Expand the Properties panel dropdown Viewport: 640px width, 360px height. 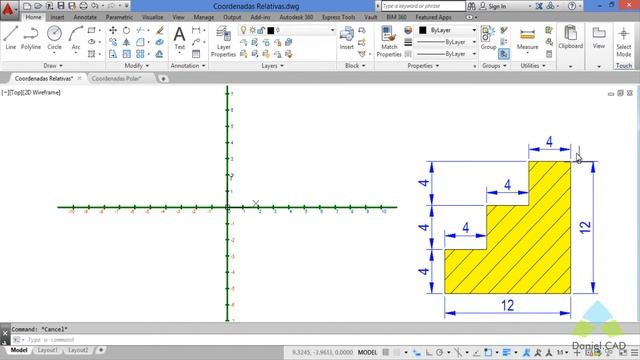click(x=423, y=66)
